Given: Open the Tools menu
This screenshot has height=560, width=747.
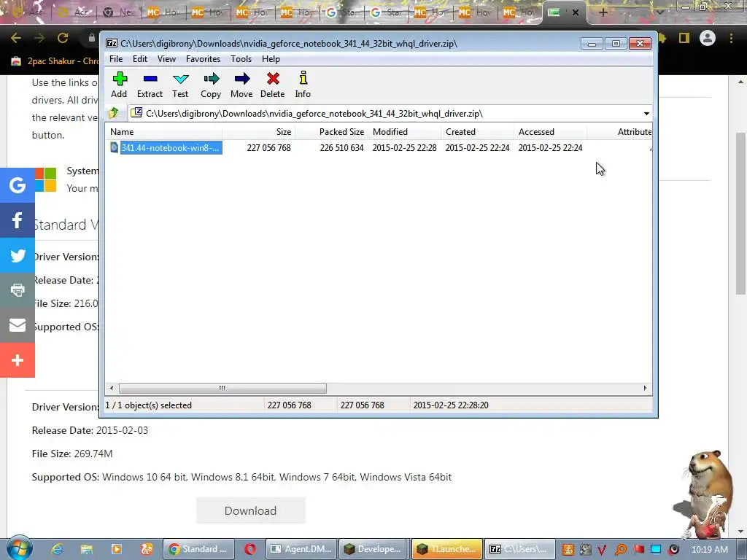Looking at the screenshot, I should (241, 59).
